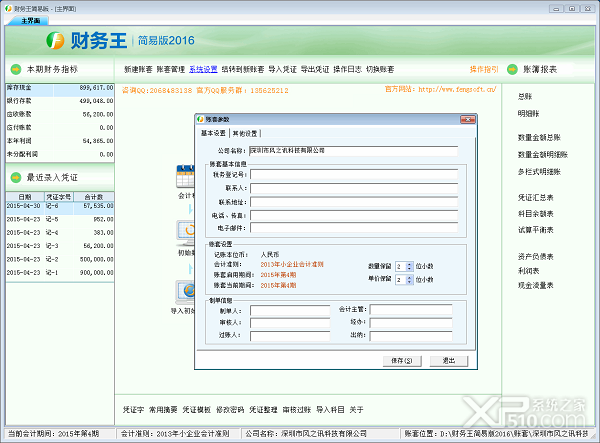
Task: Open 数量金额总账 report
Action: (x=539, y=137)
